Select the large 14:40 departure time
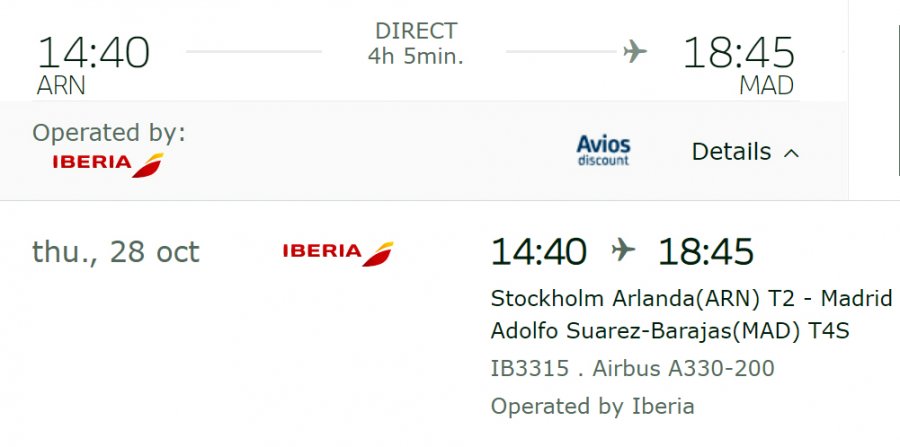900x447 pixels. coord(92,52)
